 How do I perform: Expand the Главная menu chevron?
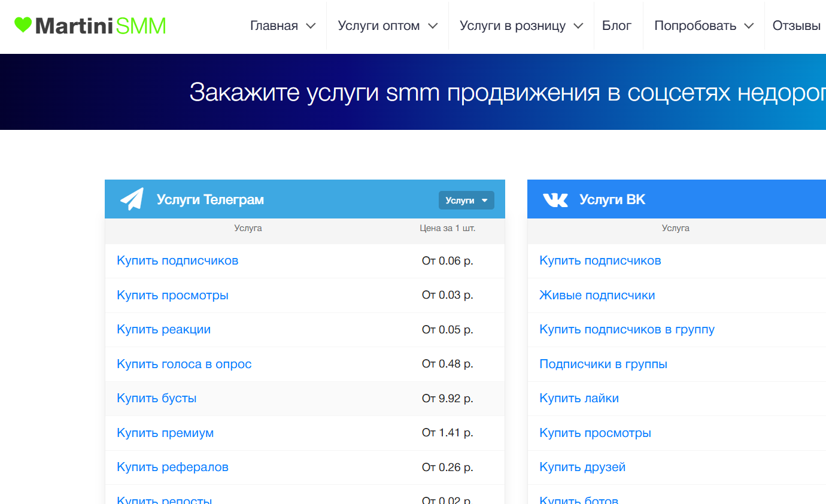[x=310, y=26]
